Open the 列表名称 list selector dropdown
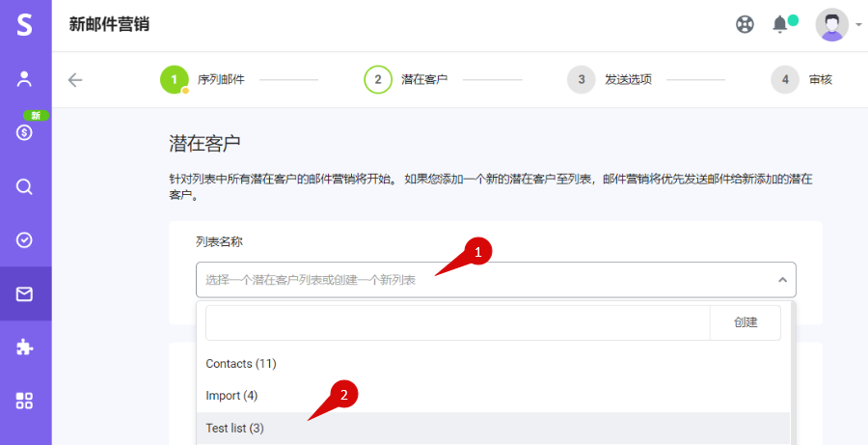 click(496, 280)
